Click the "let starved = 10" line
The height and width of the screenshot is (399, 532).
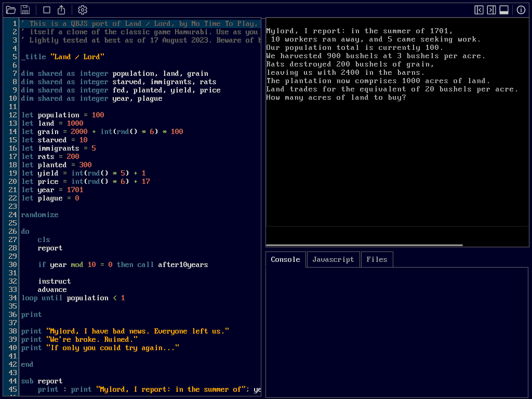pos(54,140)
